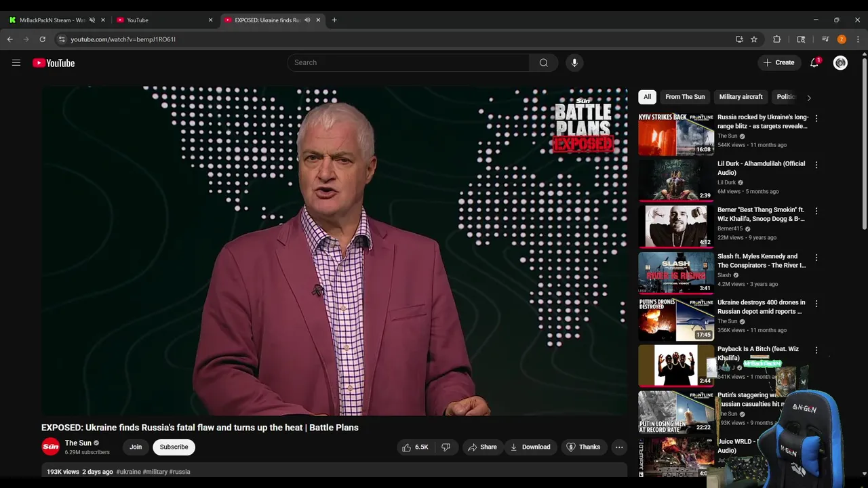Open Berner 4:12 video thumbnail
Viewport: 868px width, 488px height.
coord(676,226)
